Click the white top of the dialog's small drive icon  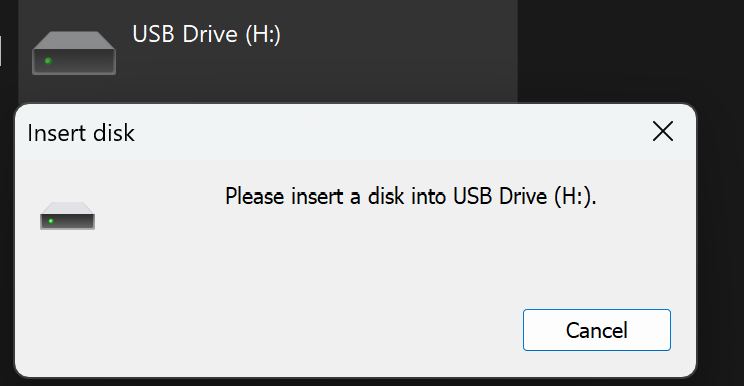[67, 208]
